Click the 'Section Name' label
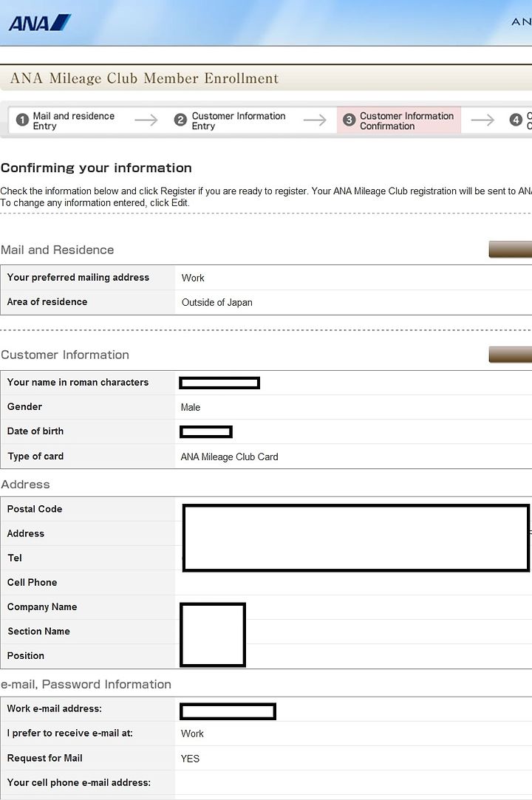Image resolution: width=532 pixels, height=800 pixels. click(x=38, y=631)
